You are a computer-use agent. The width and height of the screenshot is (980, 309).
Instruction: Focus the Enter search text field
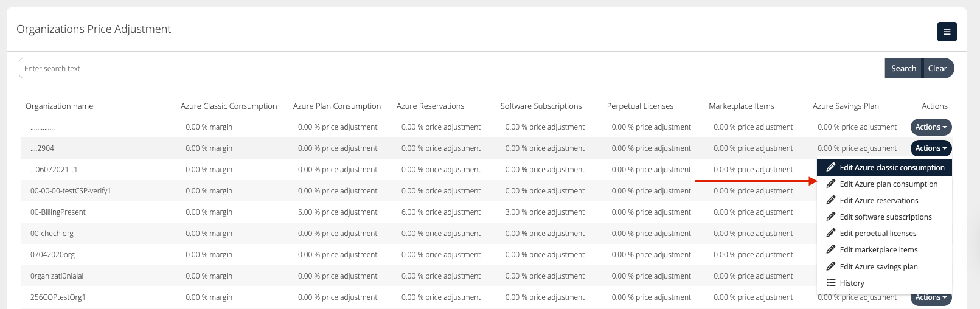coord(452,68)
